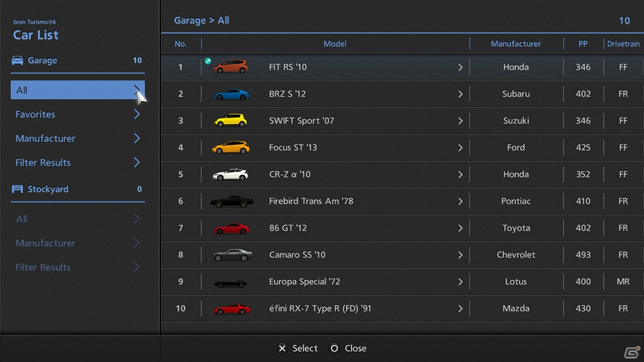This screenshot has width=644, height=362.
Task: Open Manufacturer under Garage
Action: pyautogui.click(x=78, y=138)
